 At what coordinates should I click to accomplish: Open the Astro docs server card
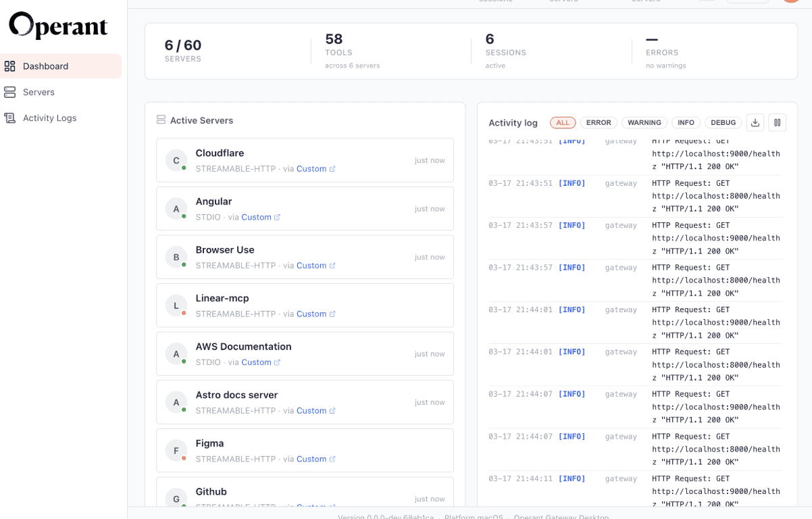pos(305,402)
